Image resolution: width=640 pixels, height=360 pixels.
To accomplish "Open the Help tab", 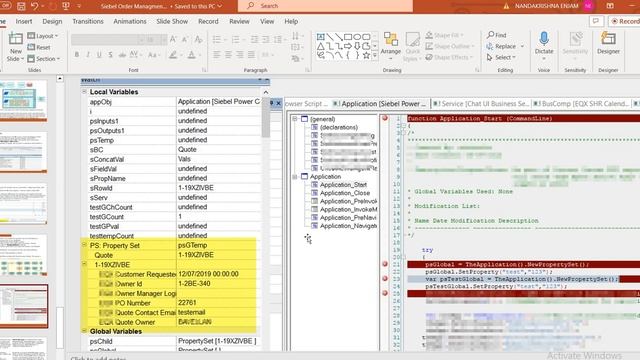I will coord(291,21).
